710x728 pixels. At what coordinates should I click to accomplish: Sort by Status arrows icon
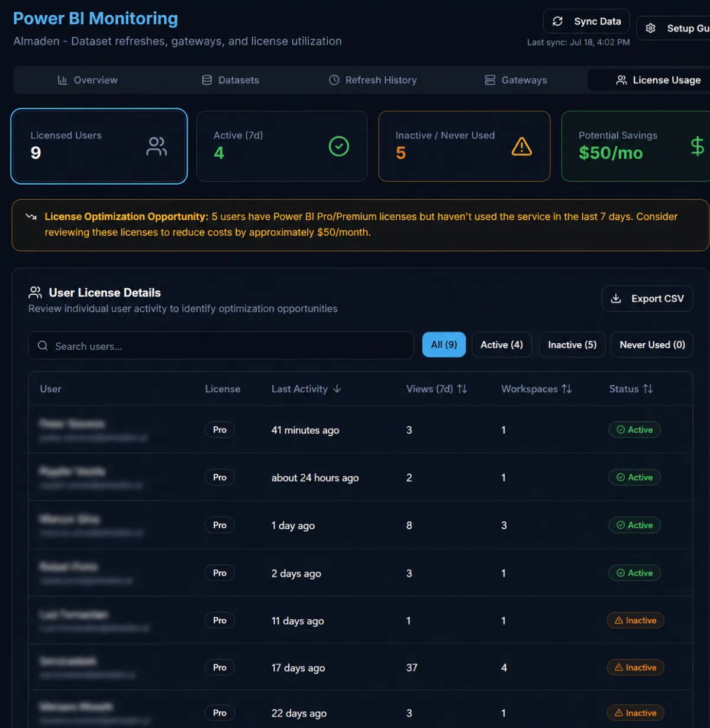point(648,389)
